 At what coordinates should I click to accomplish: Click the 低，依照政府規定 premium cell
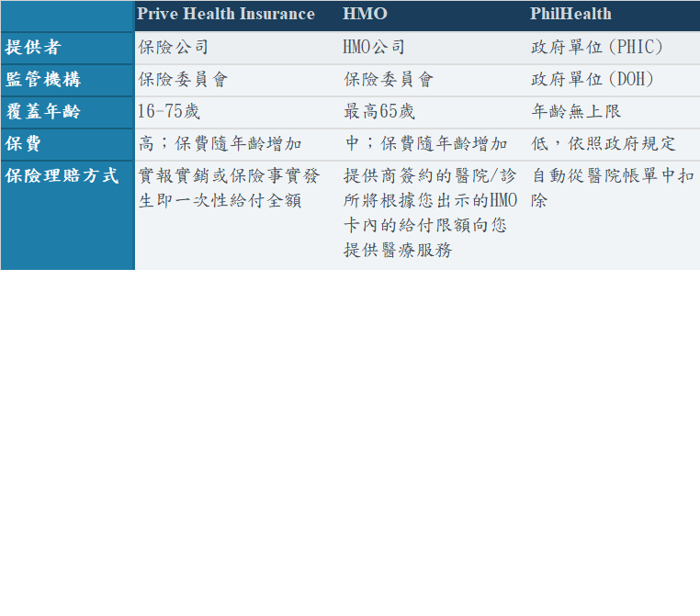click(604, 144)
